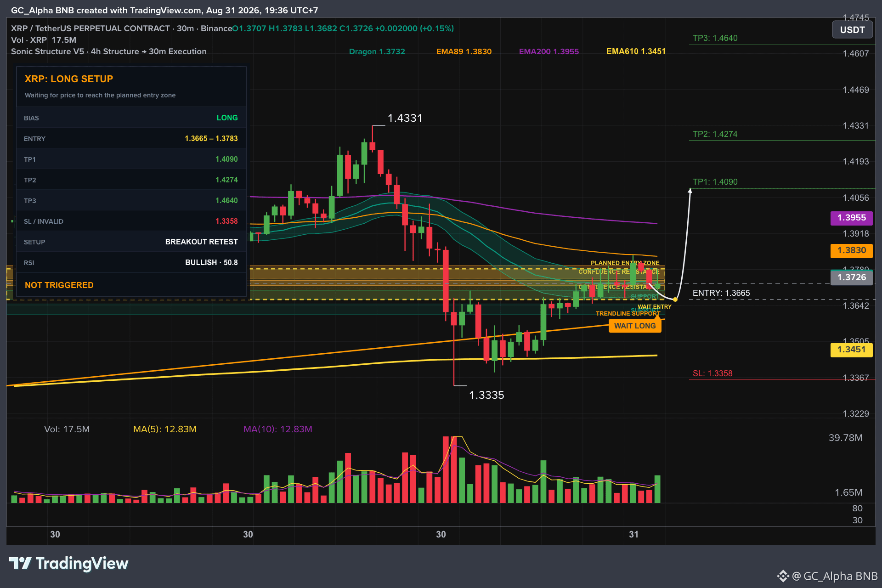The height and width of the screenshot is (588, 882).
Task: Click the USDT currency button
Action: pos(852,30)
